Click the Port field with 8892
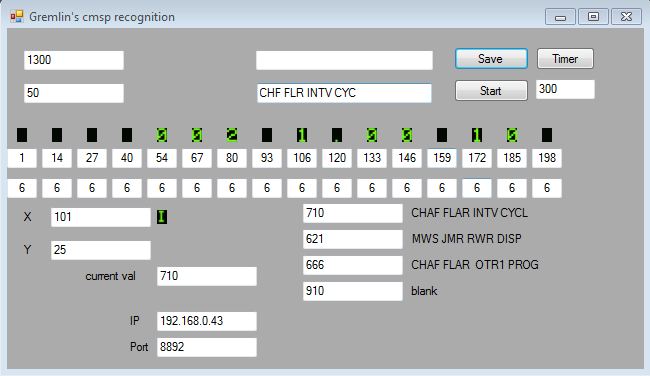The width and height of the screenshot is (650, 376). pyautogui.click(x=207, y=347)
